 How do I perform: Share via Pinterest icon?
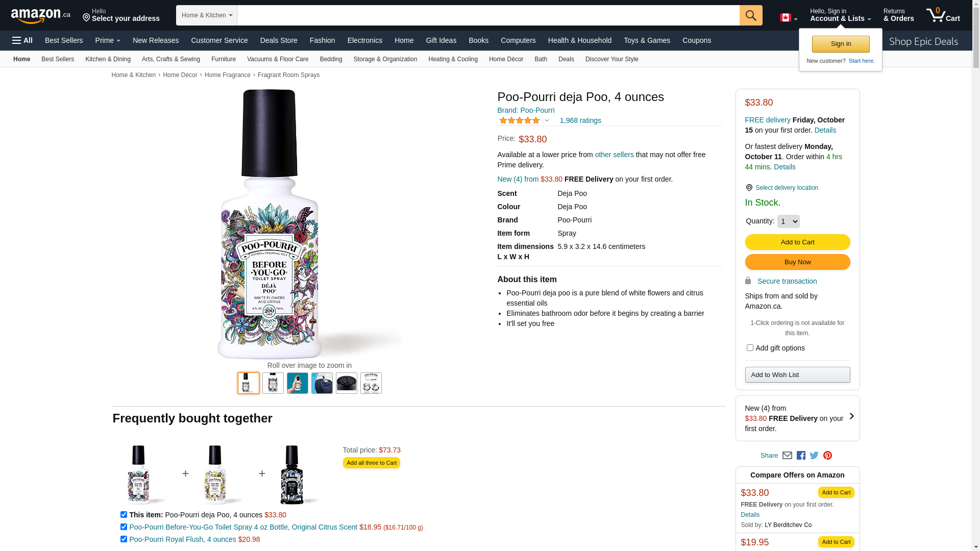pos(827,456)
